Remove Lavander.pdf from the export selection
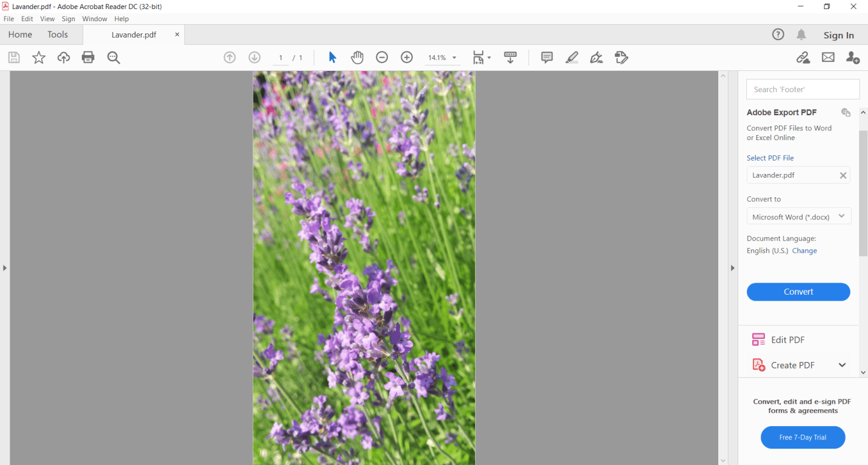The width and height of the screenshot is (868, 465). click(x=843, y=175)
